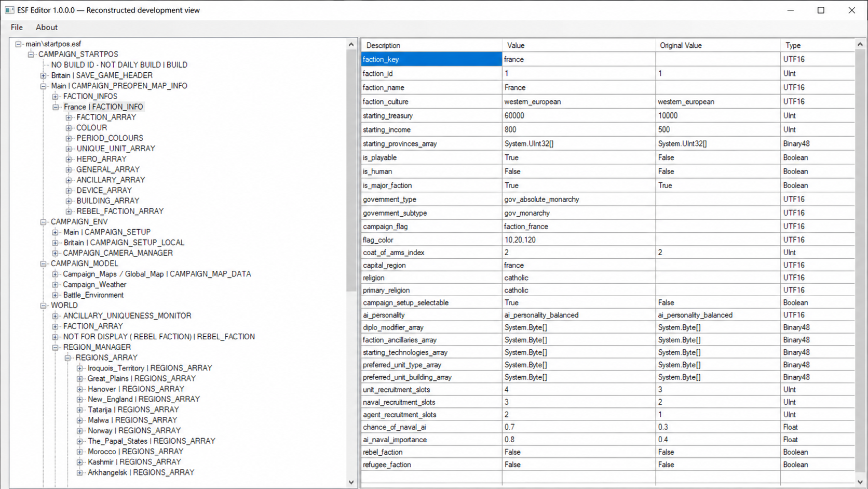Collapse the WORLD node

pyautogui.click(x=44, y=306)
